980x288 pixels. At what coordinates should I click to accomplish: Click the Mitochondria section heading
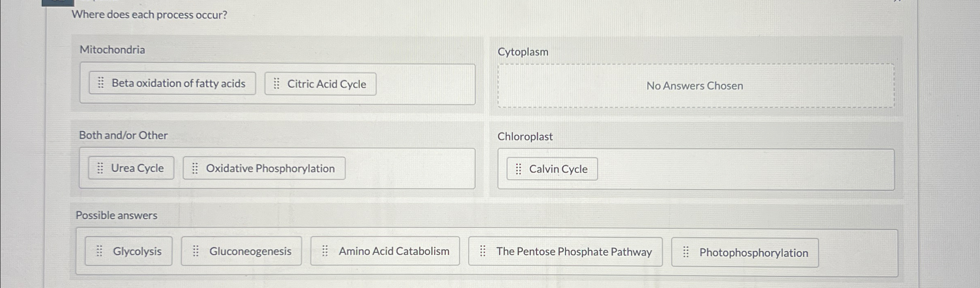(112, 50)
